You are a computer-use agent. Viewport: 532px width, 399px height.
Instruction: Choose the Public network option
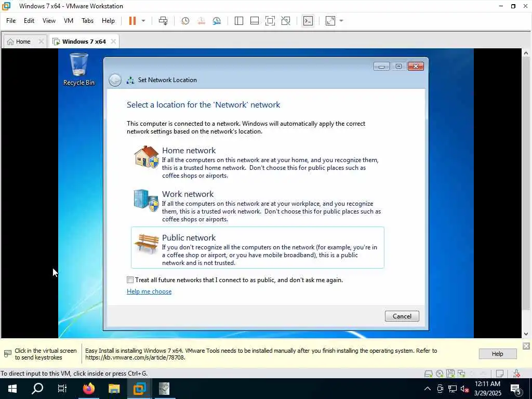(x=258, y=247)
